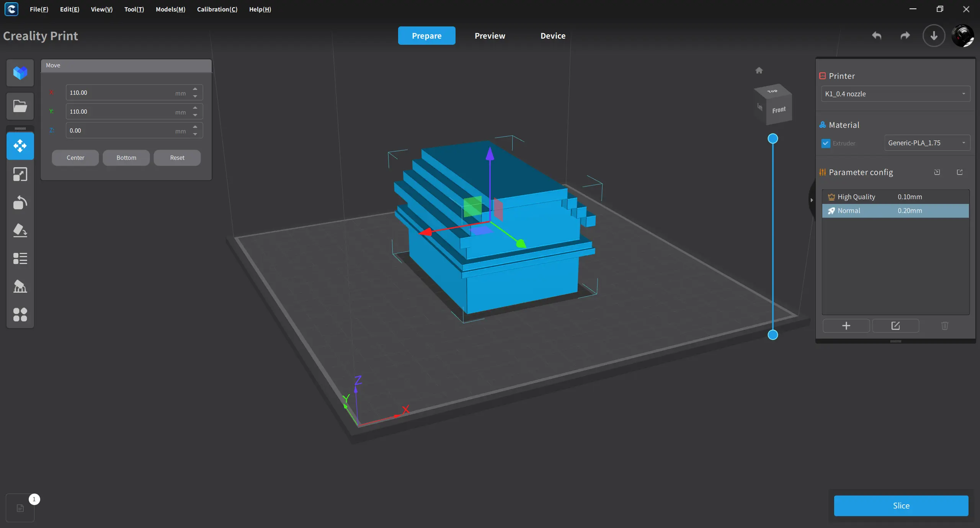Select the Lay flat by face tool
This screenshot has width=980, height=528.
click(x=20, y=230)
